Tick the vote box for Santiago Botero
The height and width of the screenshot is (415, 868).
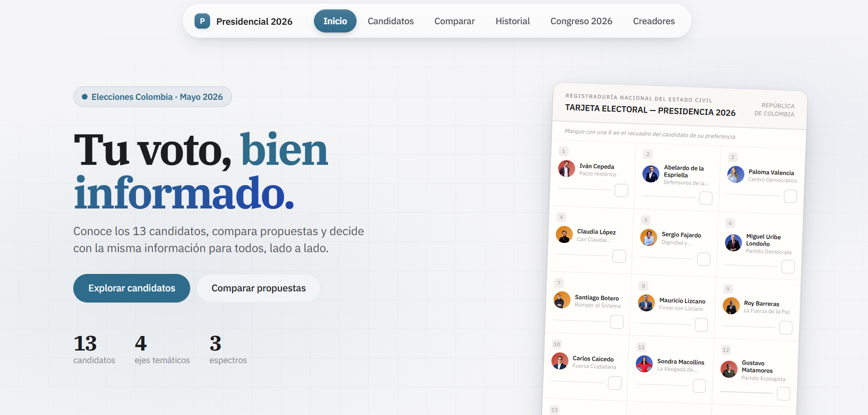click(x=617, y=322)
